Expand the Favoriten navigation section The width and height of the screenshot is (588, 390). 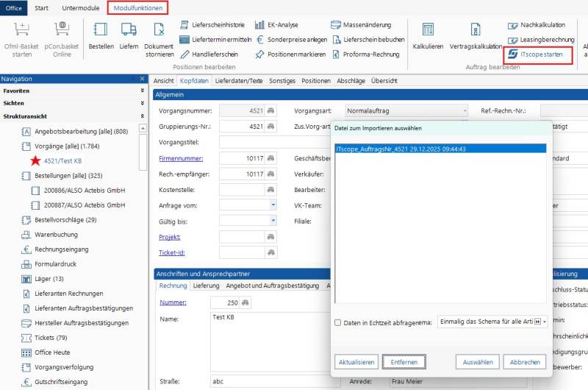pyautogui.click(x=142, y=91)
